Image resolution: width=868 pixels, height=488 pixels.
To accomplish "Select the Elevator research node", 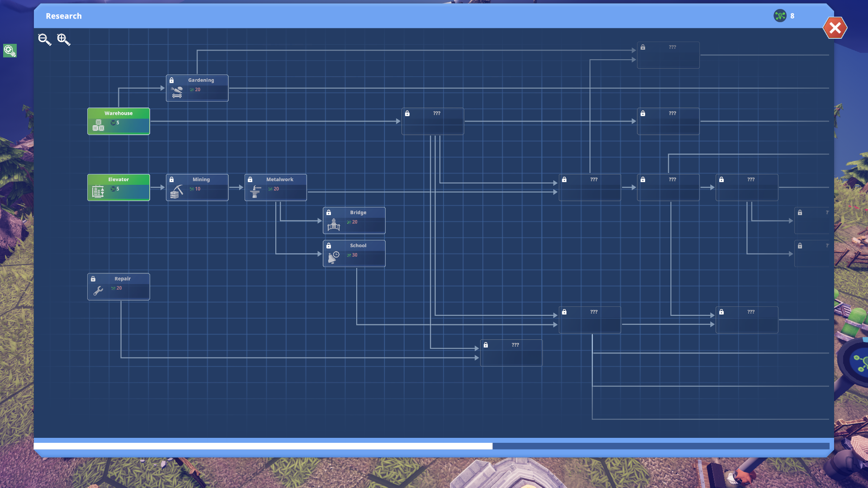I will click(x=118, y=187).
